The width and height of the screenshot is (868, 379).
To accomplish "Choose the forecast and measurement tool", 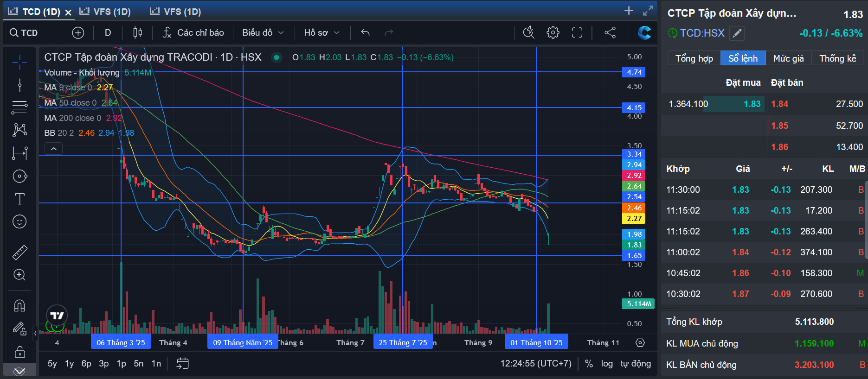I will click(x=19, y=153).
